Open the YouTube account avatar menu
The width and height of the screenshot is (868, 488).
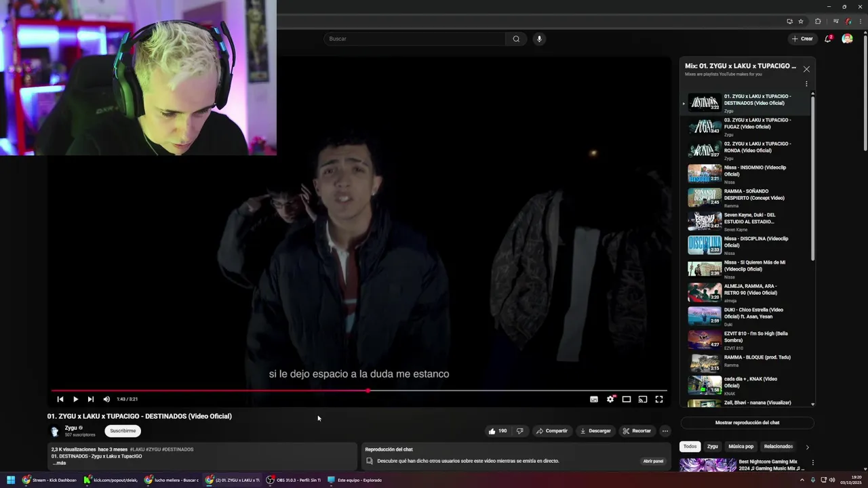pos(847,39)
